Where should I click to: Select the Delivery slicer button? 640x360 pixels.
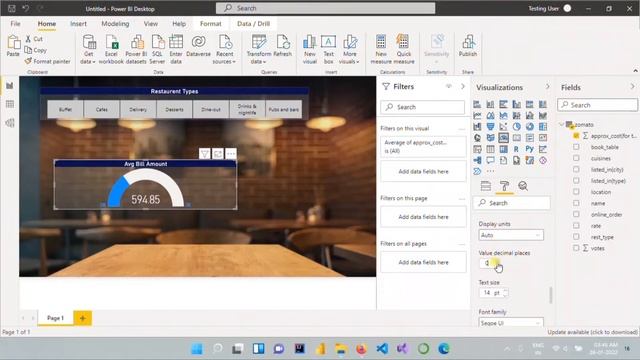click(x=138, y=109)
